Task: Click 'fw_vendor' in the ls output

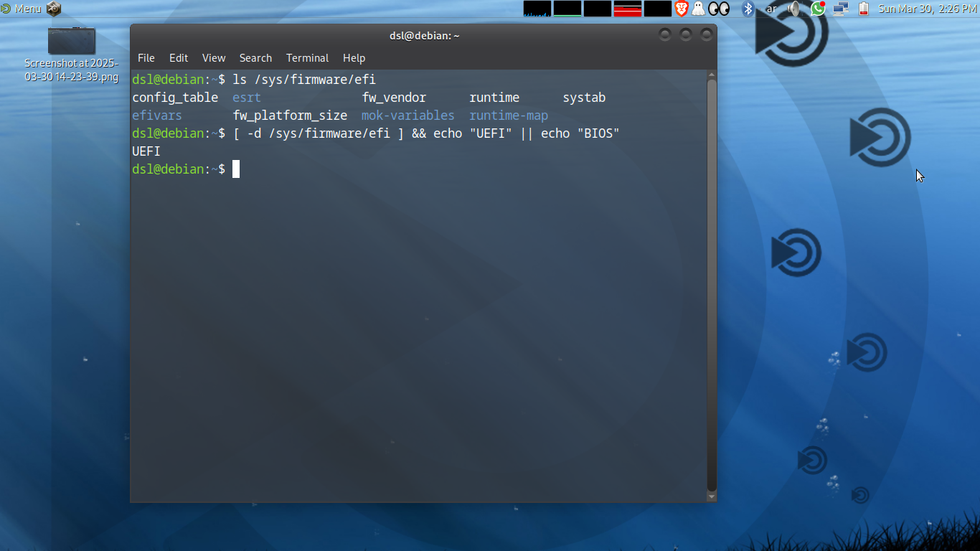Action: point(394,98)
